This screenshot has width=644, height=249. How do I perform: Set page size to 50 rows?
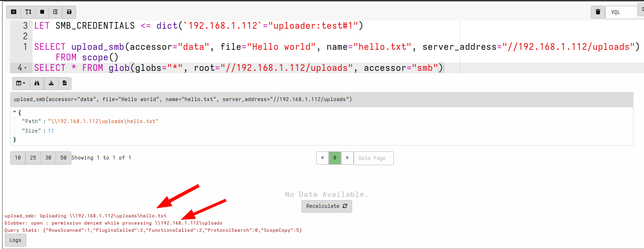(63, 158)
